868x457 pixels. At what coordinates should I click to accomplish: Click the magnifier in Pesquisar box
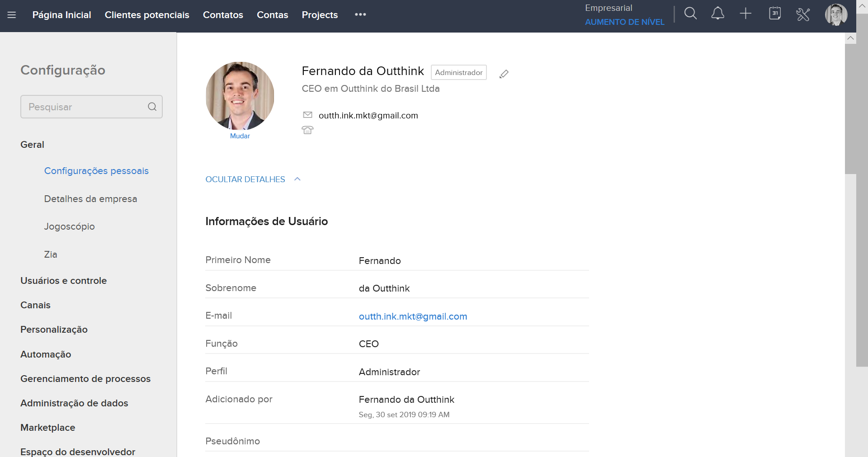[152, 107]
